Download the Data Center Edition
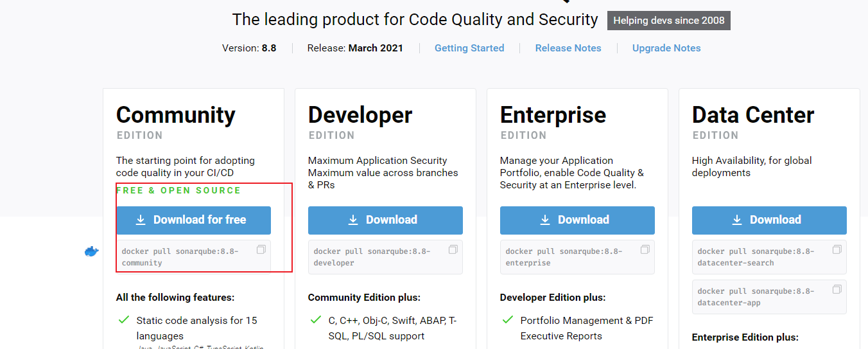868x349 pixels. click(x=769, y=220)
